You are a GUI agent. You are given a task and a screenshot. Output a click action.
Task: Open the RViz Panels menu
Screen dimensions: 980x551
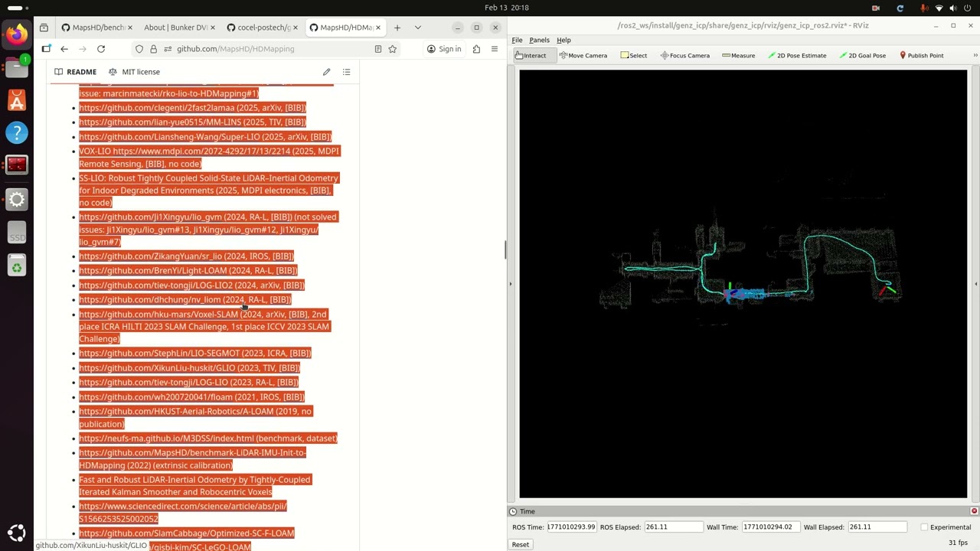[x=539, y=40]
